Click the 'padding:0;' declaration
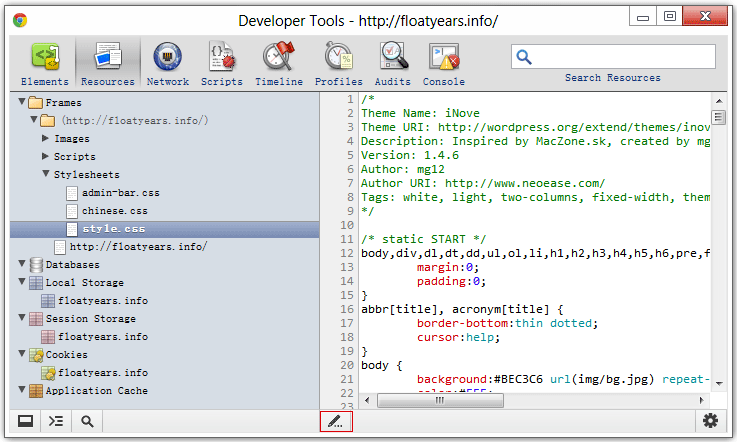The image size is (737, 442). pos(451,281)
